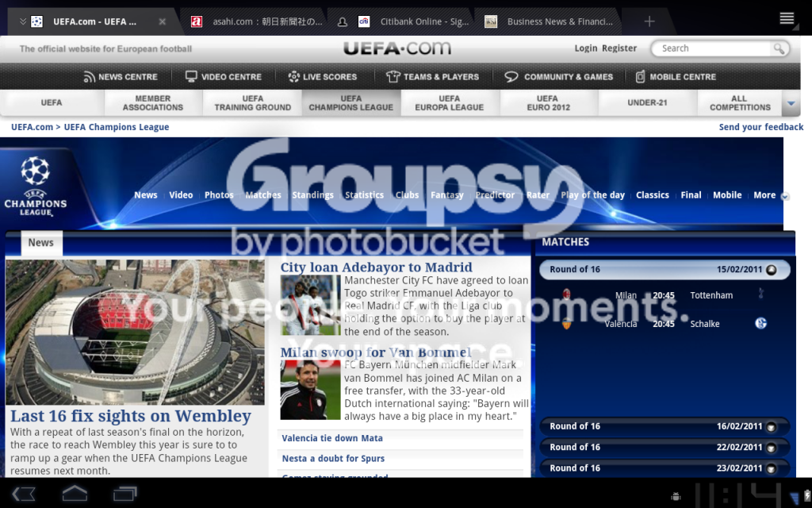Click the Champions League logo
Screen dimensions: 812x508
(x=35, y=186)
